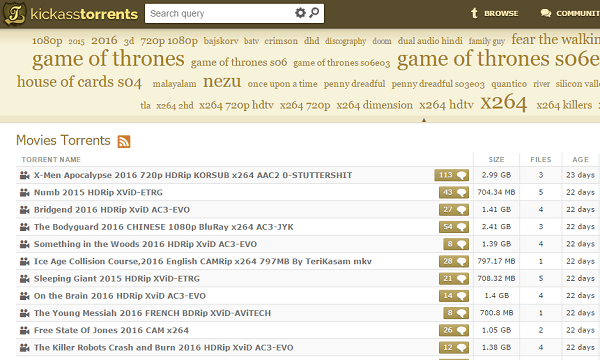The image size is (600, 360).
Task: Open the Browse menu item
Action: [x=494, y=13]
